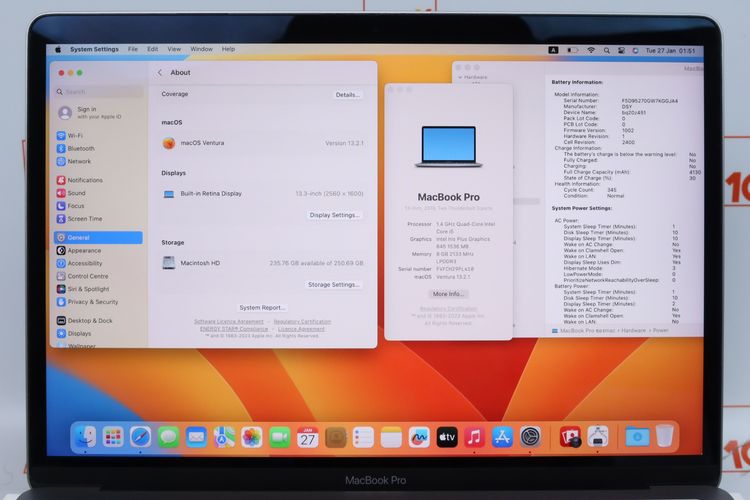The width and height of the screenshot is (750, 500).
Task: Launch Safari from the Dock
Action: (x=141, y=436)
